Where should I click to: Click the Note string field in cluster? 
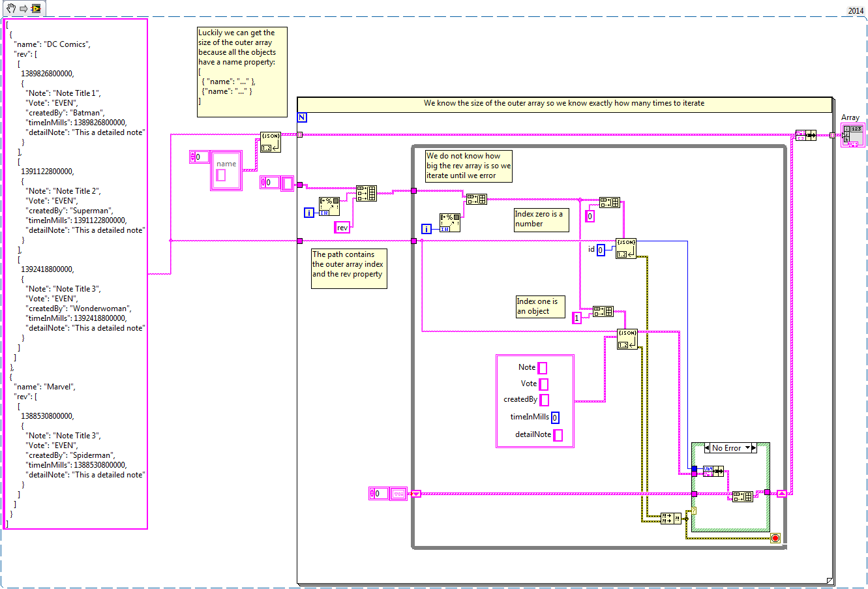pos(543,368)
